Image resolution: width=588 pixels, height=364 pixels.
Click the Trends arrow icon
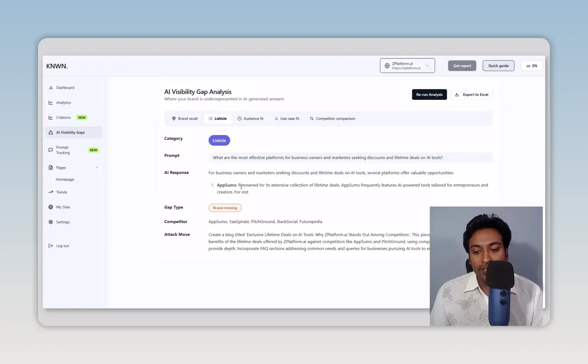(x=50, y=192)
